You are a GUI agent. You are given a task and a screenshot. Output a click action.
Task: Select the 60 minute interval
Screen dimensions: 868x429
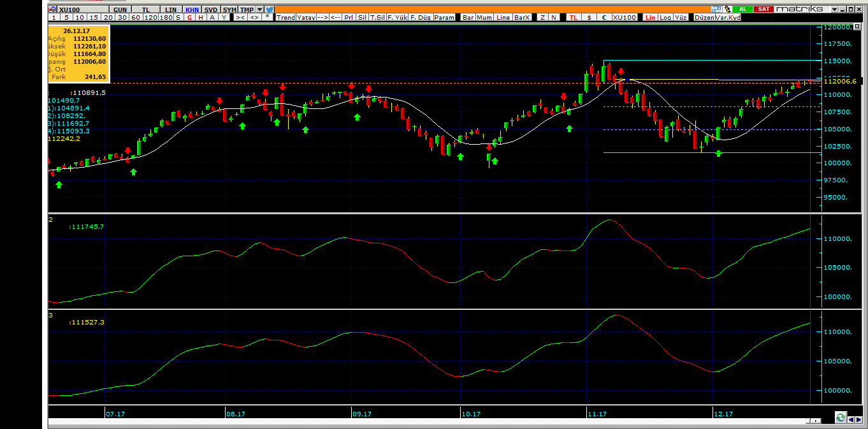coord(136,17)
